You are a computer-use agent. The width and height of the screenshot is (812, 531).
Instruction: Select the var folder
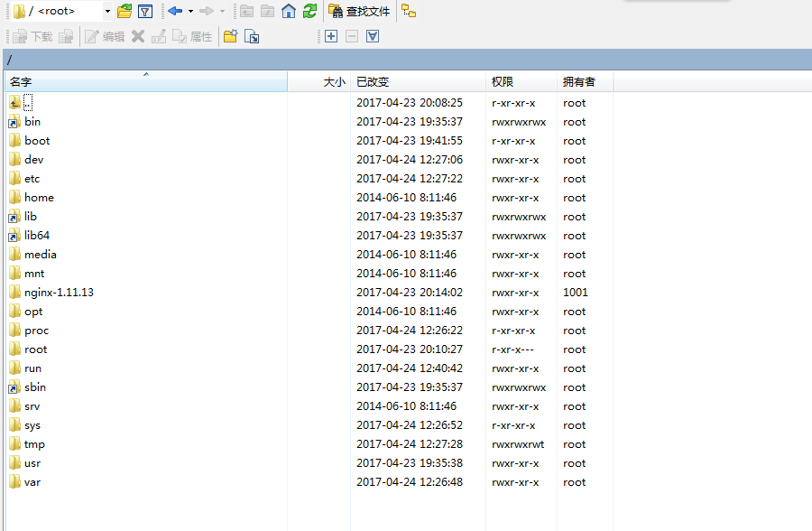(32, 482)
